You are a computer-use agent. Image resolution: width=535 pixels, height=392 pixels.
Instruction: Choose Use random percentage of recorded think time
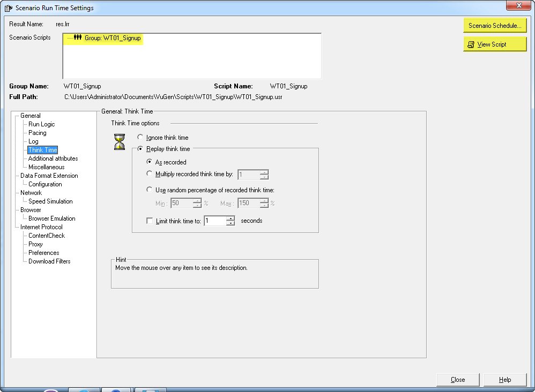[x=150, y=190]
